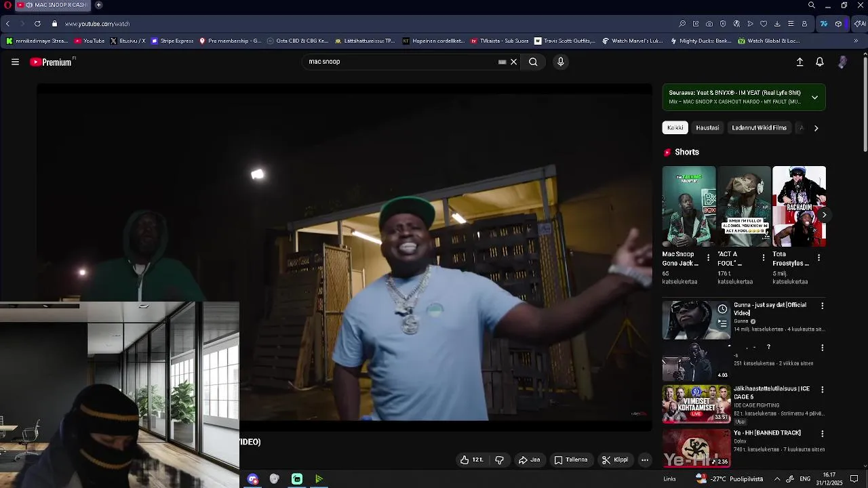Click the address bar showing www.youtube.com/watch
868x488 pixels.
(97, 24)
